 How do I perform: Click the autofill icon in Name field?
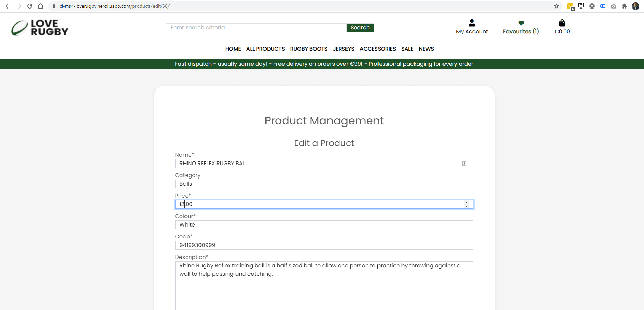point(464,164)
